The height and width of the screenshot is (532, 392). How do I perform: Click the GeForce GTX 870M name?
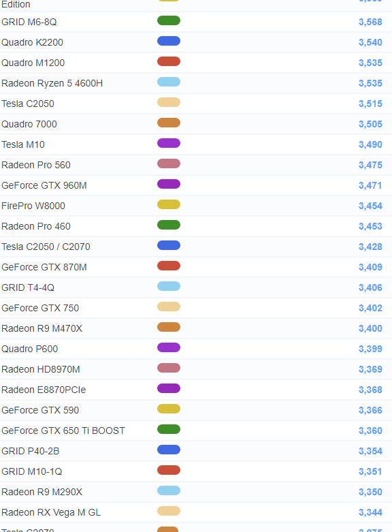[44, 267]
